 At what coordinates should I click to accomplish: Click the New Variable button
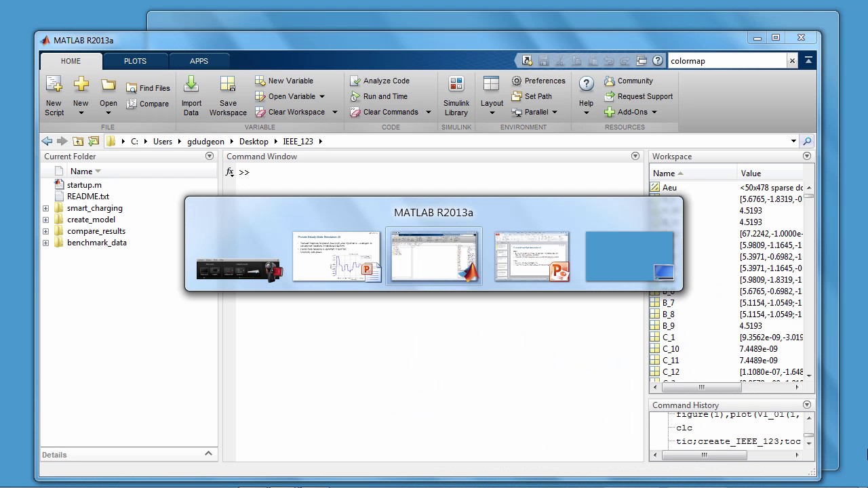pos(284,81)
